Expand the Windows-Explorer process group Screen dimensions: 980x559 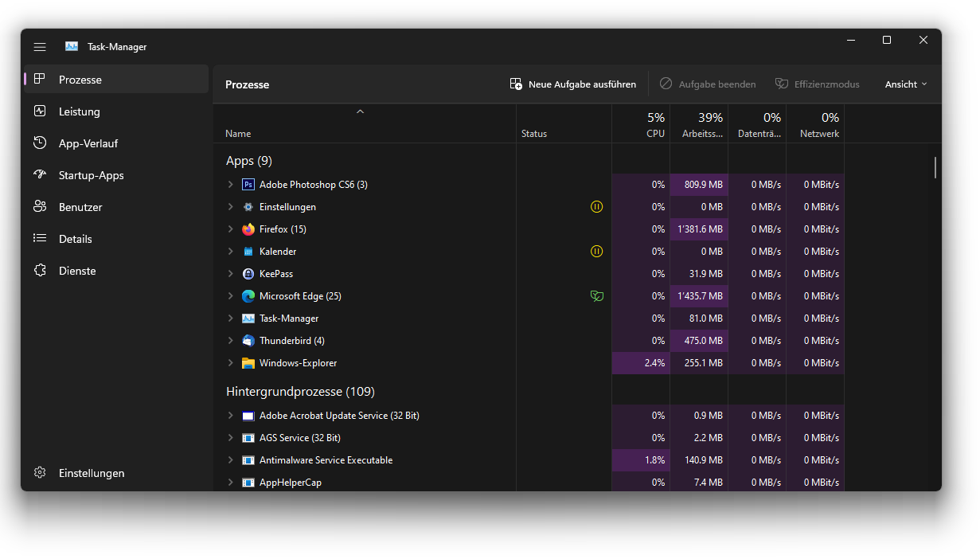click(231, 363)
